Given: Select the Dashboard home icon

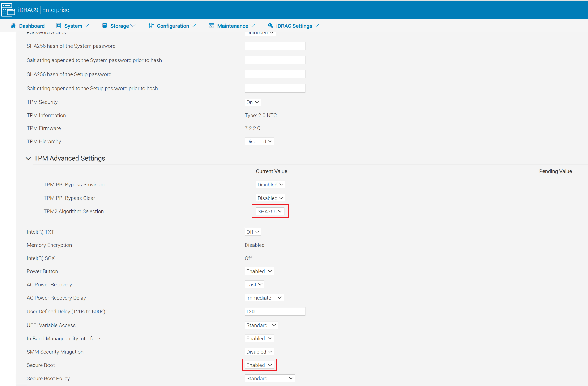Looking at the screenshot, I should (x=13, y=25).
